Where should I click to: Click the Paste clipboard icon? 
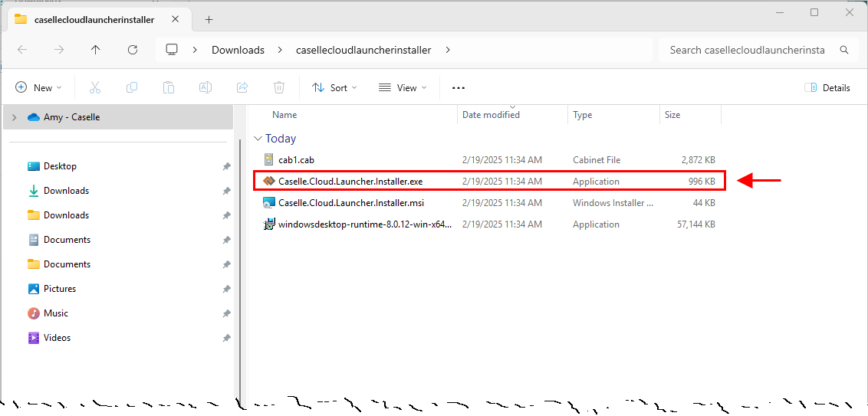click(x=168, y=87)
